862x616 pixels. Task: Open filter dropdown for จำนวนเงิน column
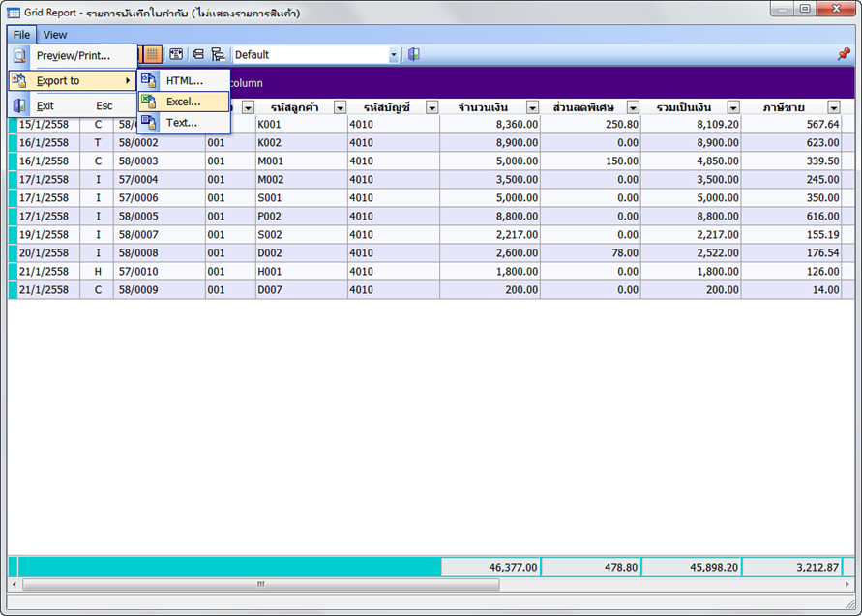click(532, 107)
